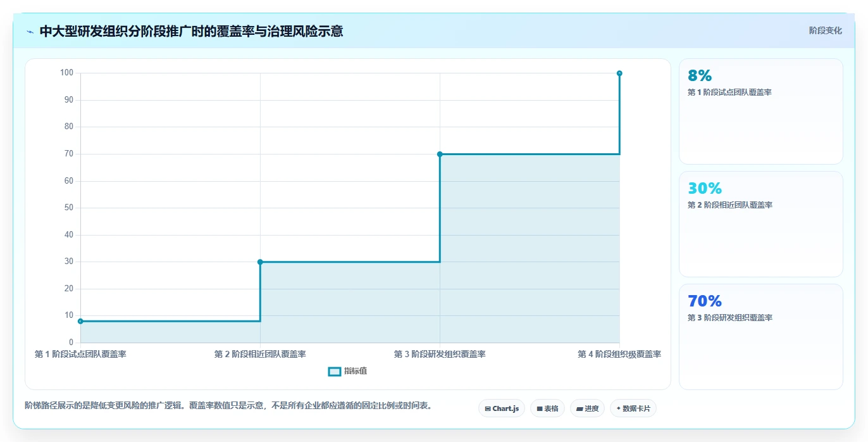This screenshot has height=442, width=868.
Task: Click the 阶段变化 label in header
Action: pos(825,30)
